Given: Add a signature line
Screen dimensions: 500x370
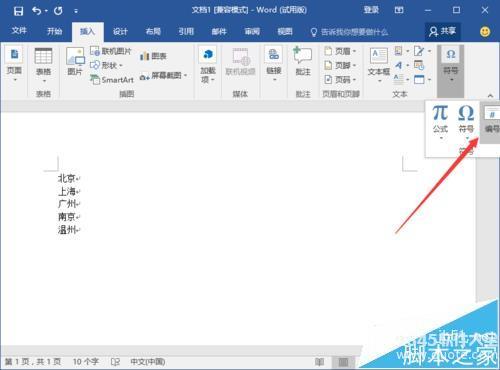Looking at the screenshot, I should coord(422,51).
